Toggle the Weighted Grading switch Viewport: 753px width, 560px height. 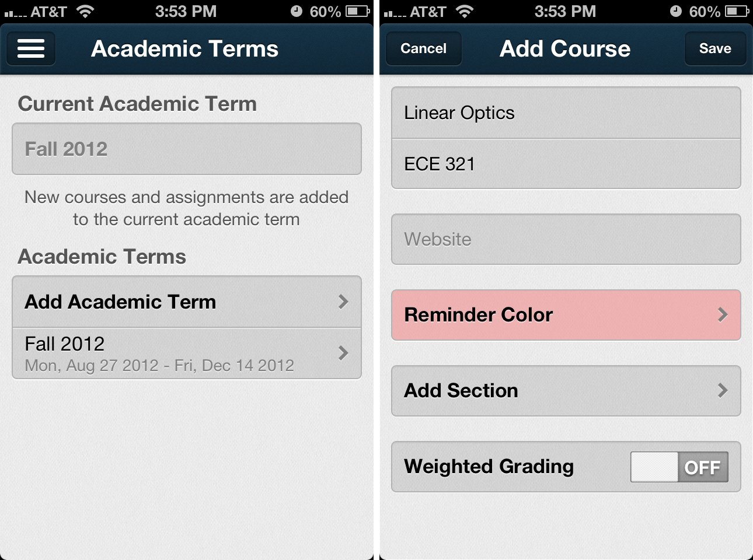679,467
